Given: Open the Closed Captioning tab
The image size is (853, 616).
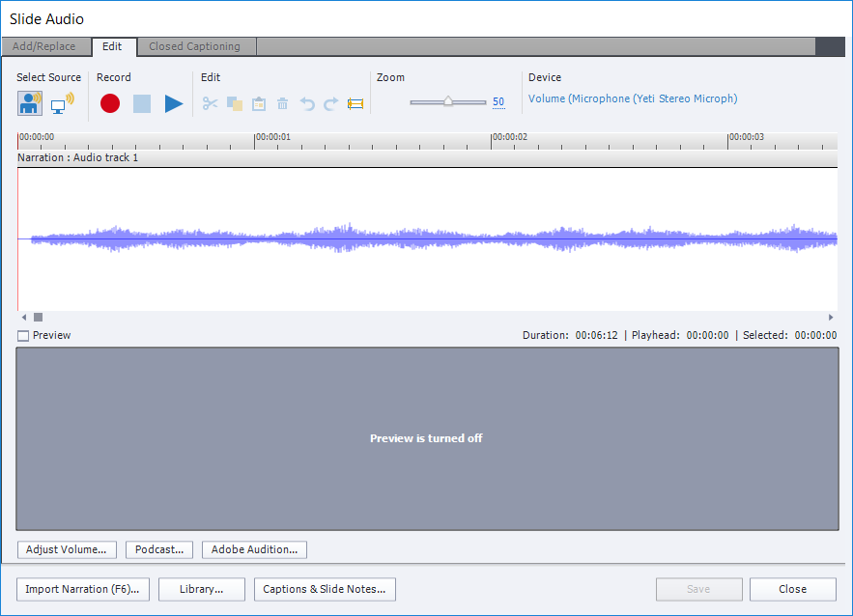Looking at the screenshot, I should (x=195, y=46).
